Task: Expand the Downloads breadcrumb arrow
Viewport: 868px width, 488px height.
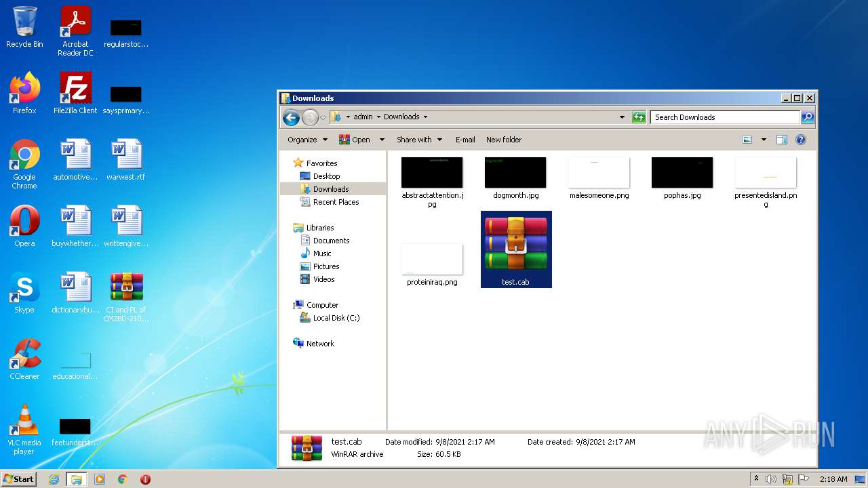Action: 425,117
